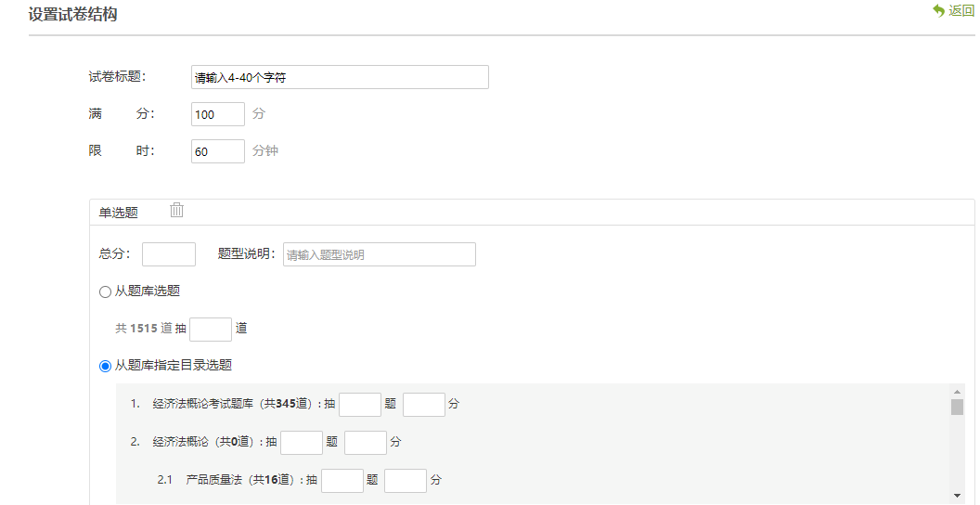The image size is (980, 505).
Task: Click 经济法概论 (共0道) score input
Action: coord(366,443)
